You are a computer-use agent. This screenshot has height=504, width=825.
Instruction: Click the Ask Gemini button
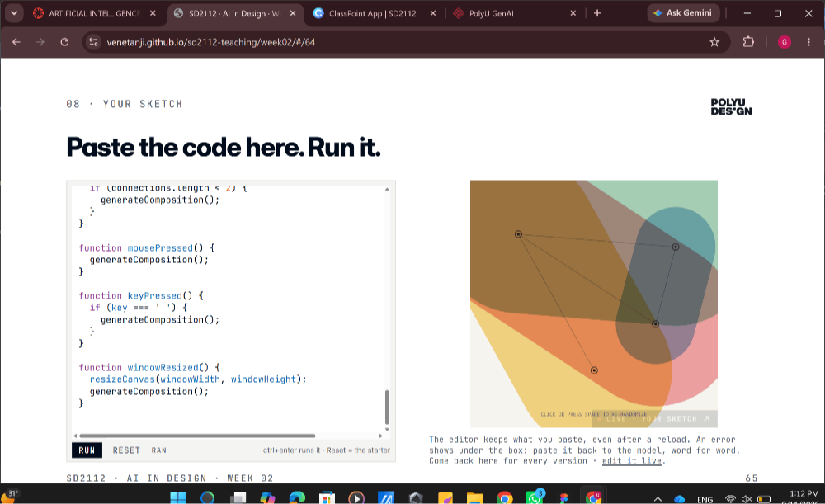click(x=683, y=13)
